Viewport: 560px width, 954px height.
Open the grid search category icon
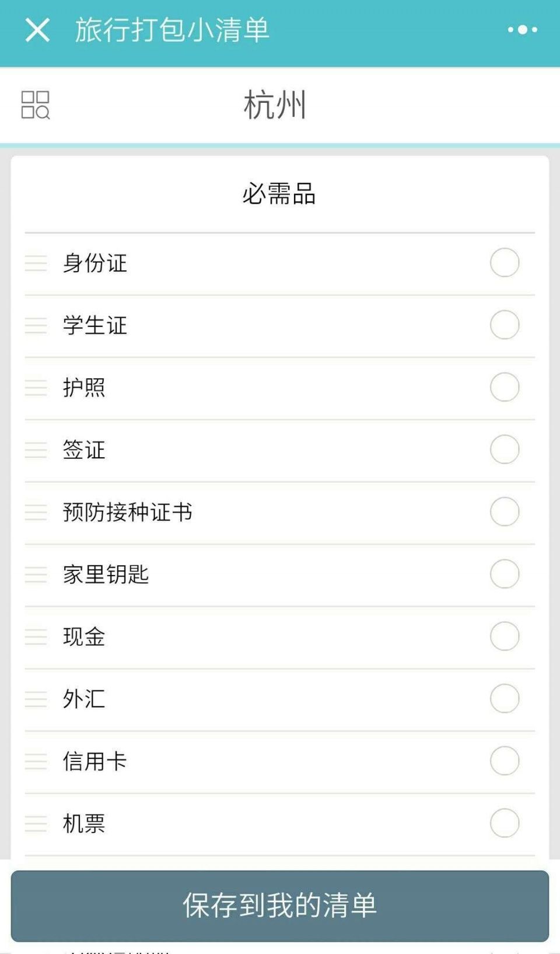36,105
